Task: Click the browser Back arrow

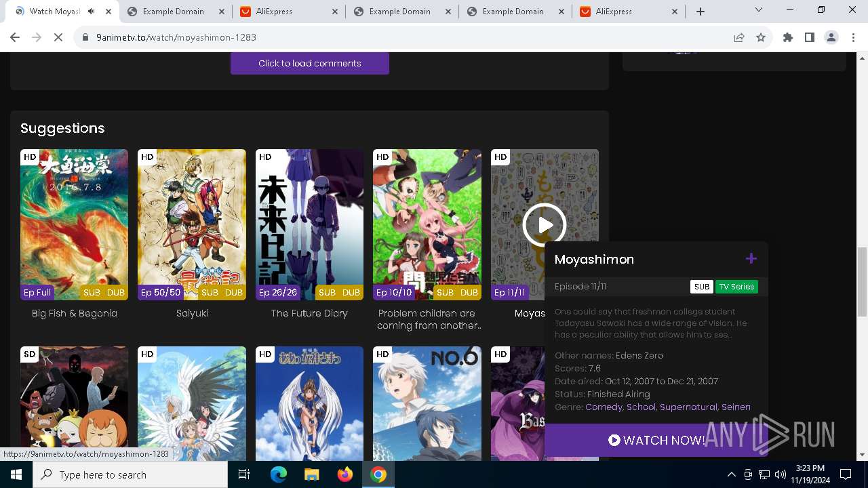Action: click(x=15, y=37)
